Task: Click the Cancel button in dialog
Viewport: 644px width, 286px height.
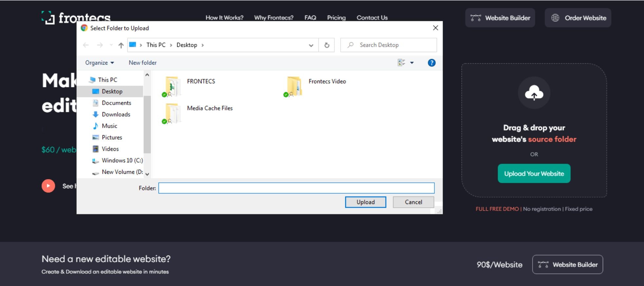Action: click(413, 202)
